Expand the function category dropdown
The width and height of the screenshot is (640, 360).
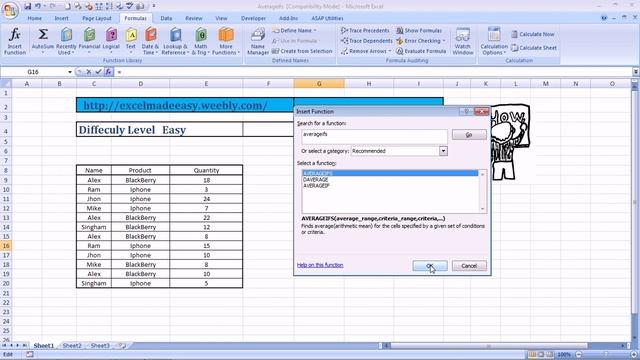443,151
